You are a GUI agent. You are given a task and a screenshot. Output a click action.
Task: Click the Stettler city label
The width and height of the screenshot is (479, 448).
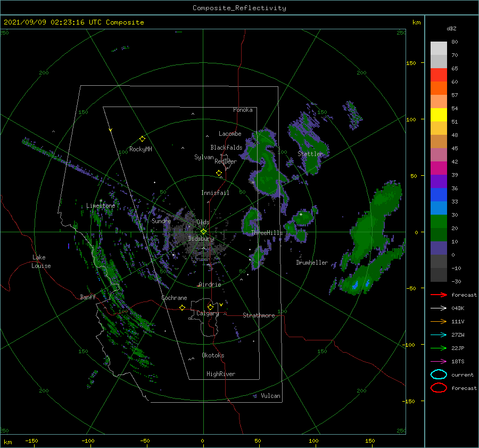pyautogui.click(x=310, y=154)
